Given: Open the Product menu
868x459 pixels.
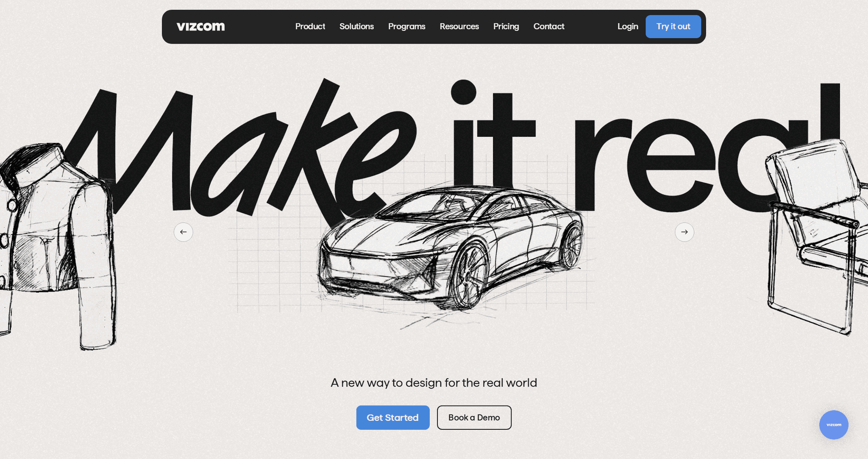Looking at the screenshot, I should pyautogui.click(x=310, y=26).
